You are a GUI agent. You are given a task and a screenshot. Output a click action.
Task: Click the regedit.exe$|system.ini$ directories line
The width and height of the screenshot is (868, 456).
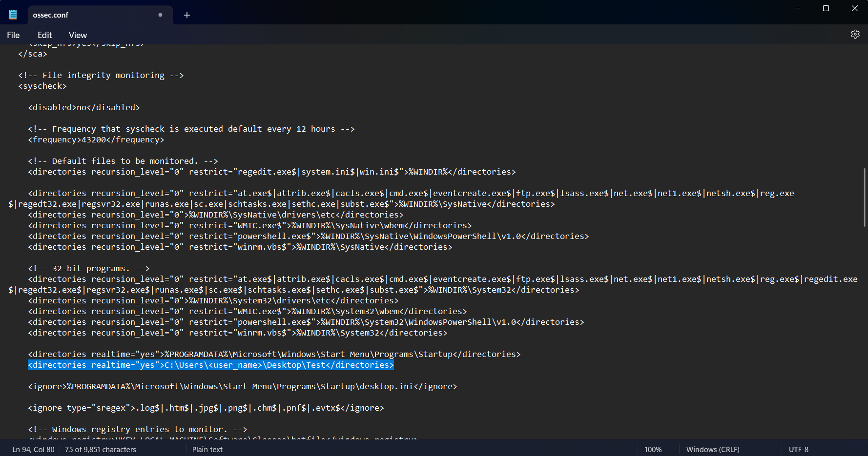tap(272, 172)
